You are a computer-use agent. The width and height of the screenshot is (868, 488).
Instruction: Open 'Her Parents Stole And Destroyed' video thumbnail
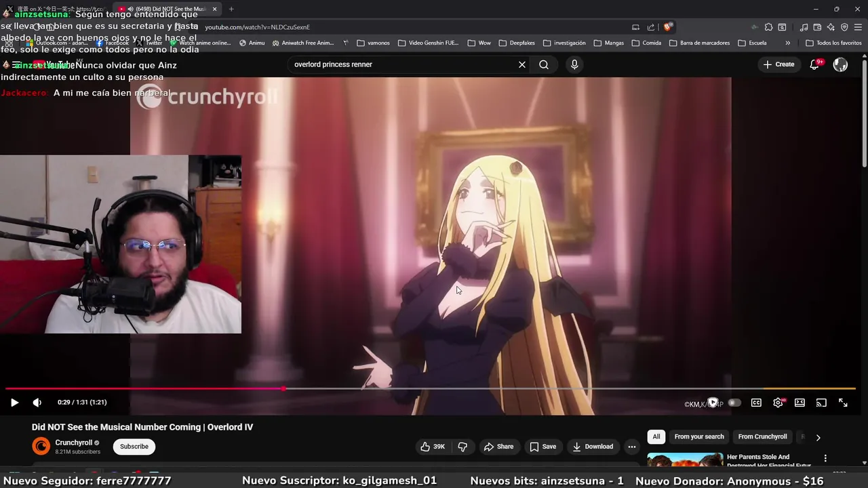[x=685, y=460]
